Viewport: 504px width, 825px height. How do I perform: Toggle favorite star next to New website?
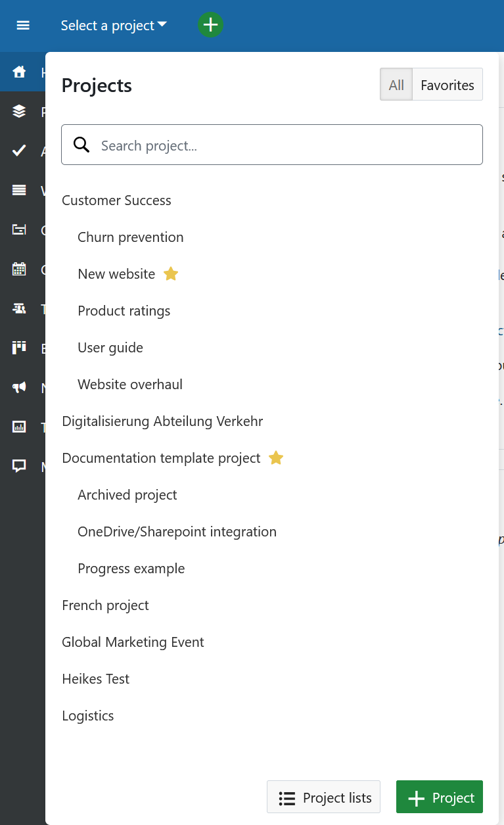tap(171, 274)
